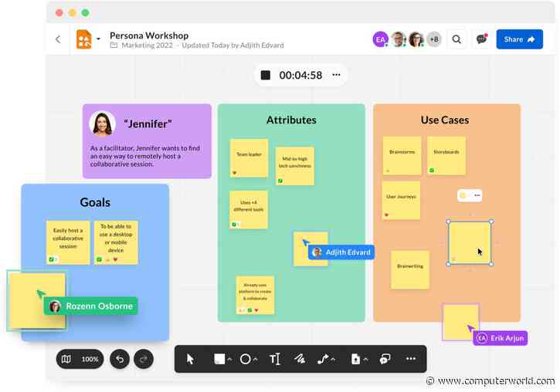Open the dropdown arrow beside the app logo
This screenshot has width=560, height=392.
click(98, 39)
